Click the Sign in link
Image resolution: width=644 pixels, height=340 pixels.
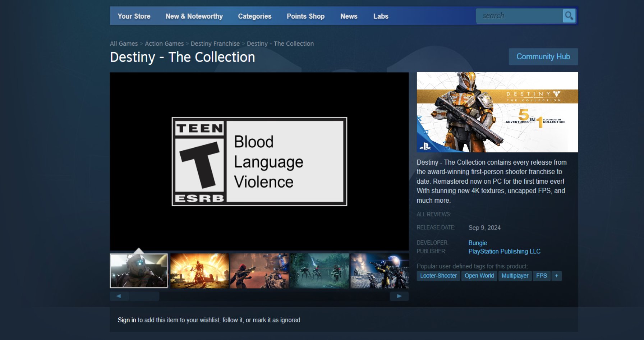[x=127, y=320]
